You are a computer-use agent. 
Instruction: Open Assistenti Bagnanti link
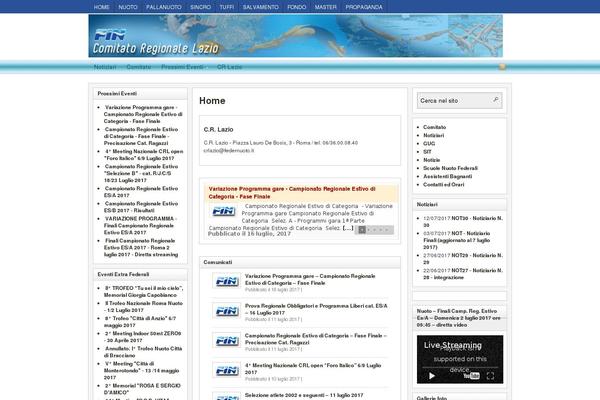[448, 176]
